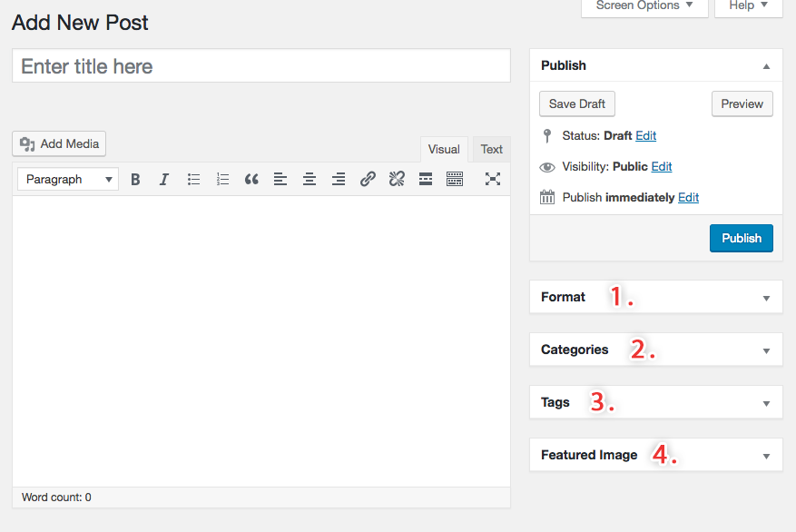
Task: Open the Paragraph format dropdown
Action: point(68,180)
